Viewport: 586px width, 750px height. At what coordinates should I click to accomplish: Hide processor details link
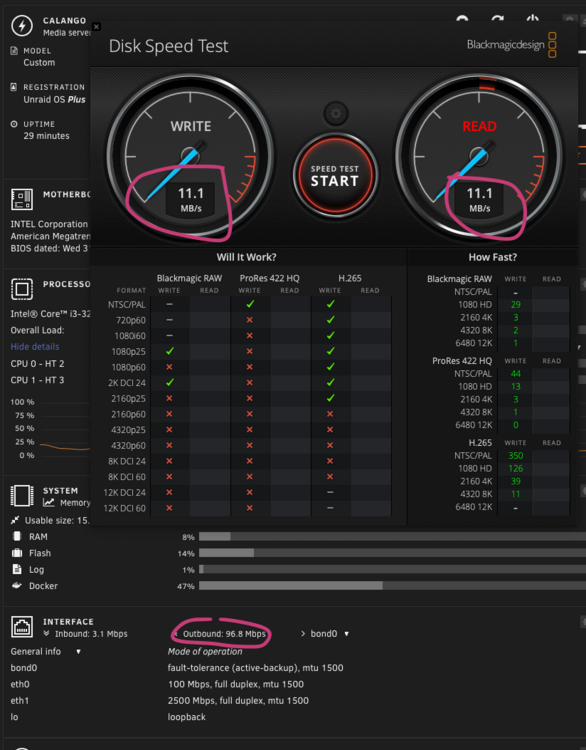(x=35, y=347)
